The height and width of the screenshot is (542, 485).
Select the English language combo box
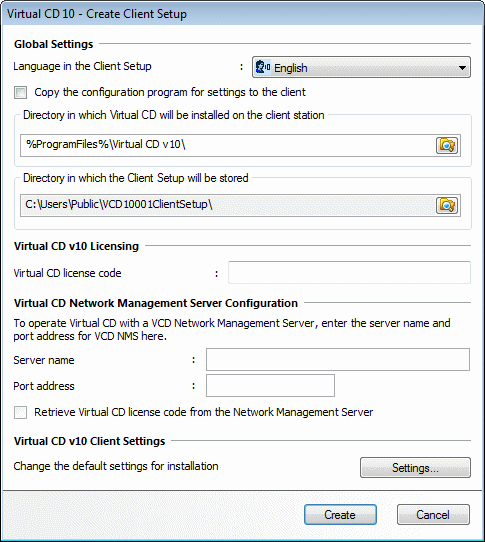click(x=361, y=67)
